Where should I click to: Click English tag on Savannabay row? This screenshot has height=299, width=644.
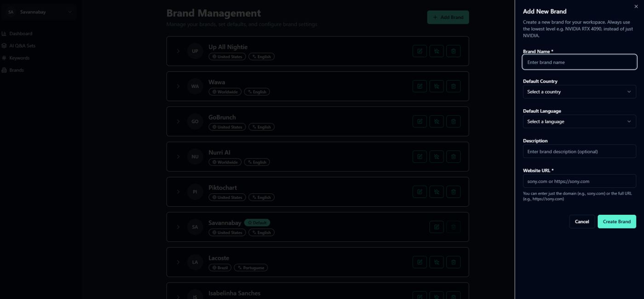tap(261, 233)
